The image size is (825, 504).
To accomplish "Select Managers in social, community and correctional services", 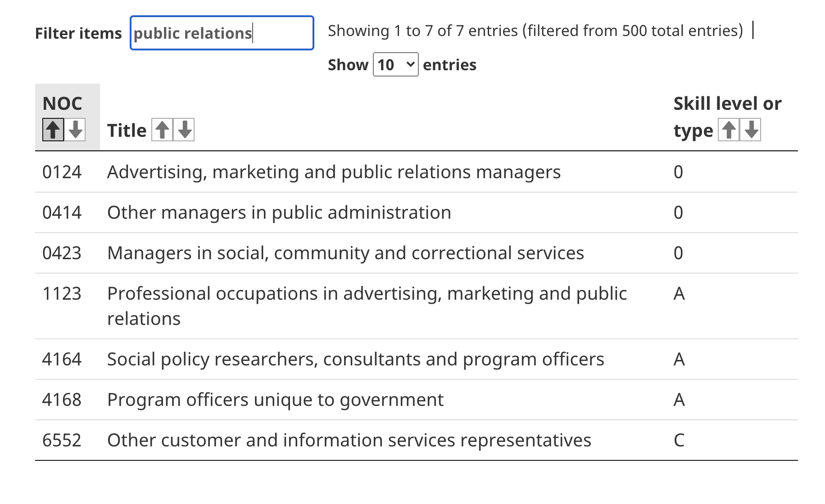I will point(345,253).
